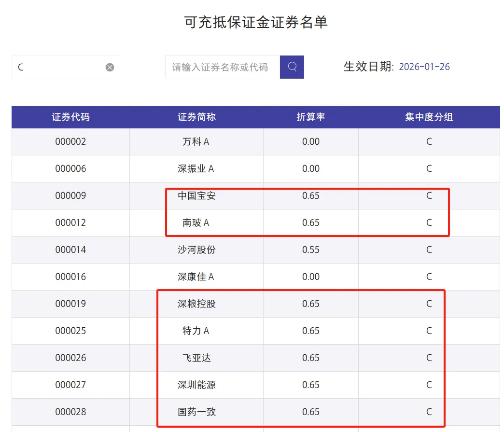Image resolution: width=504 pixels, height=432 pixels.
Task: Click the 证券简称 column header
Action: [196, 117]
